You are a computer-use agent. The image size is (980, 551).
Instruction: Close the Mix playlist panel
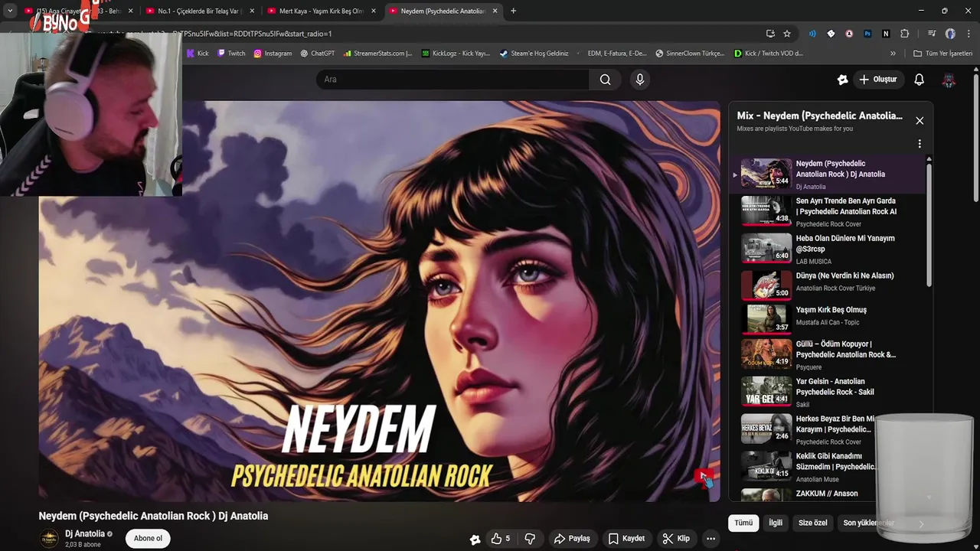click(920, 121)
